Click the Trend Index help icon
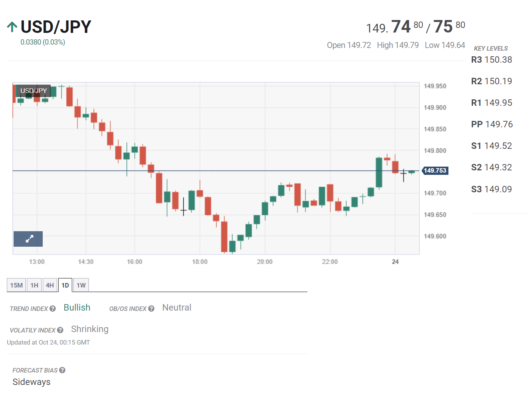Screen dimensions: 532x405 click(x=53, y=309)
